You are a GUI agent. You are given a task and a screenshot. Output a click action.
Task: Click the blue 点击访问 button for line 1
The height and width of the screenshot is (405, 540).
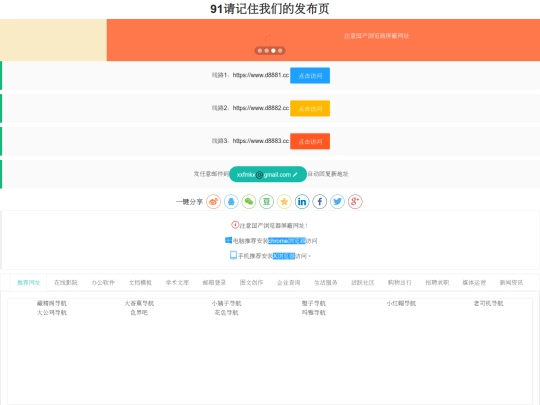pos(310,75)
